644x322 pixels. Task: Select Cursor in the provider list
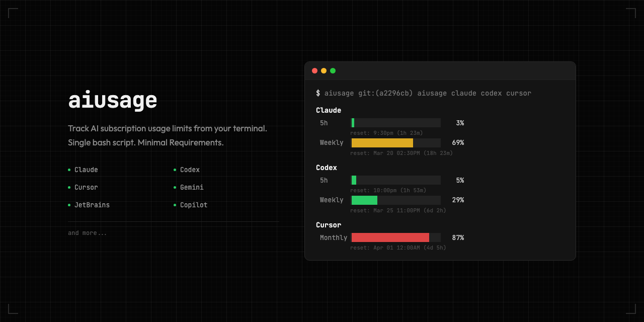click(x=86, y=188)
